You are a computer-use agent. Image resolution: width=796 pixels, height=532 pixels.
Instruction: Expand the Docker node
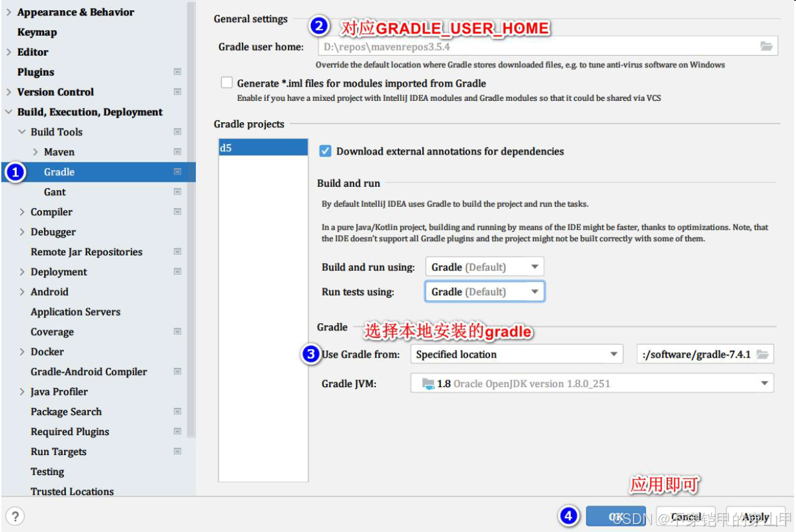22,352
